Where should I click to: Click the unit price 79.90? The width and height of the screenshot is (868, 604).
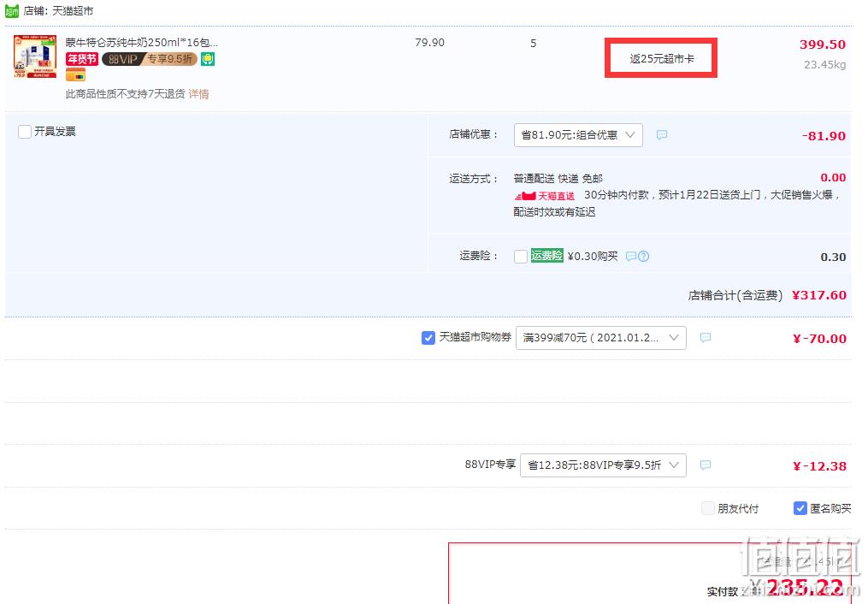[x=429, y=43]
